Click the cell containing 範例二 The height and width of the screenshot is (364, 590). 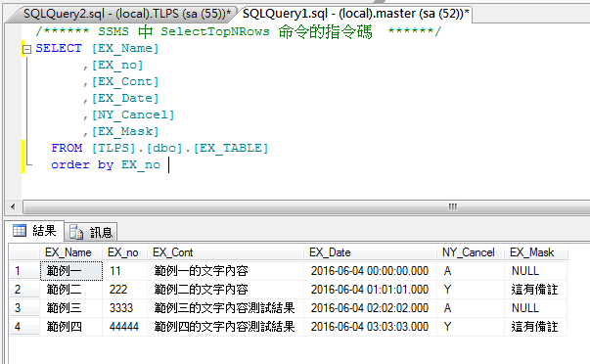tap(71, 290)
